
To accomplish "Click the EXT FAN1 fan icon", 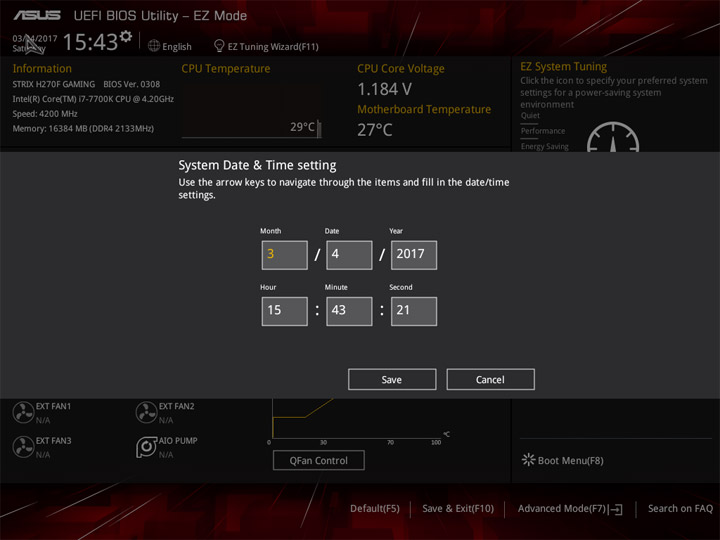I will point(23,412).
